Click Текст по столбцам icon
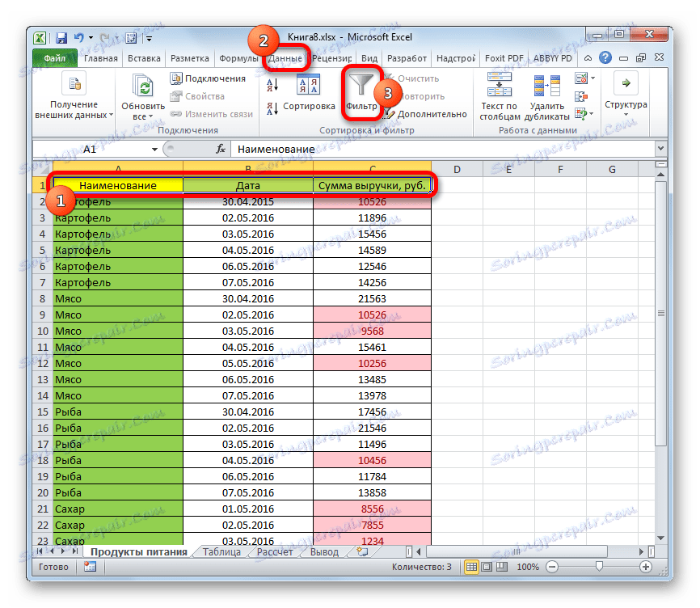This screenshot has width=700, height=608. (499, 84)
